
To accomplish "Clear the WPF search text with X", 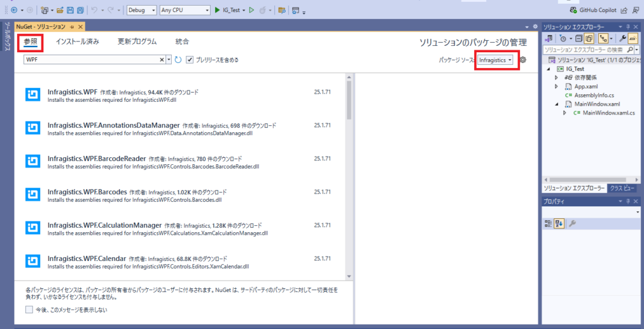I will coord(162,60).
